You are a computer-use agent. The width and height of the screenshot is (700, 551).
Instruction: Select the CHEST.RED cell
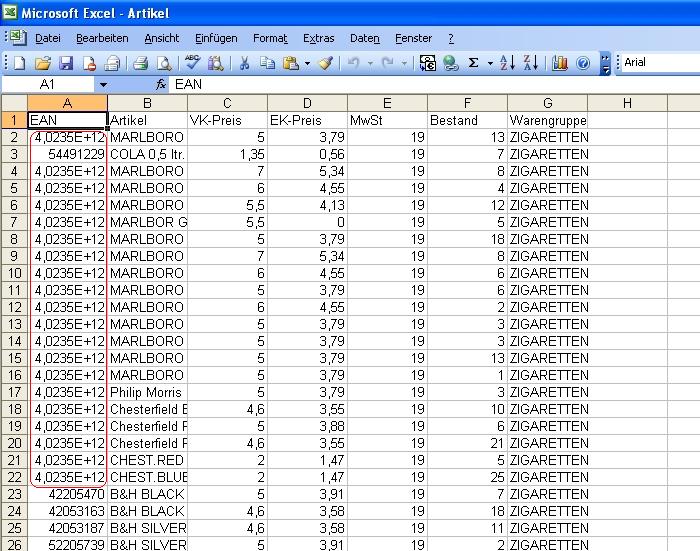pyautogui.click(x=147, y=460)
